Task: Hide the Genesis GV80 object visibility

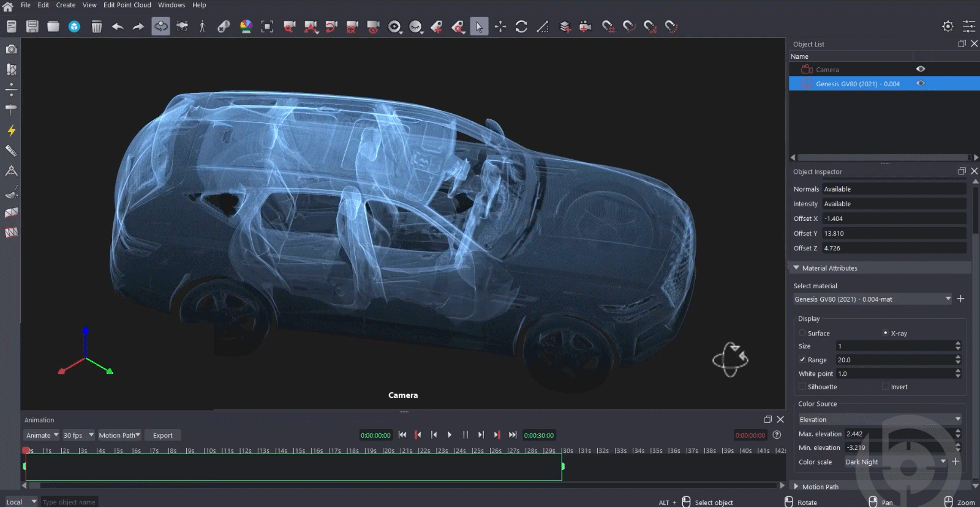Action: tap(920, 84)
